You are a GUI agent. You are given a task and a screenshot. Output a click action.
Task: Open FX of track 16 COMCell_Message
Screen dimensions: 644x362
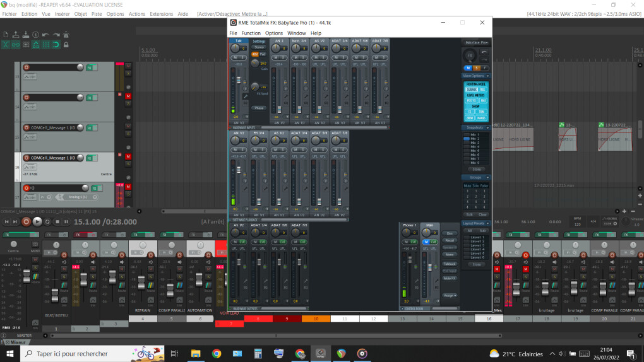tap(89, 158)
